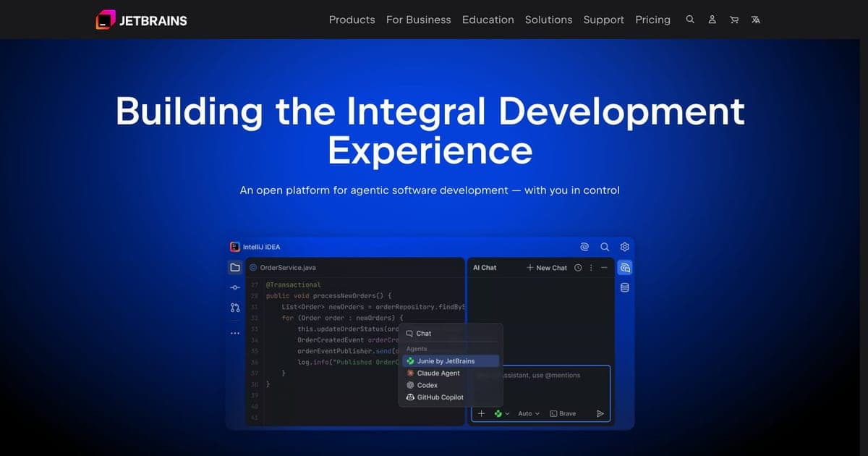The image size is (868, 456).
Task: Click the send arrow in chat input
Action: 600,413
